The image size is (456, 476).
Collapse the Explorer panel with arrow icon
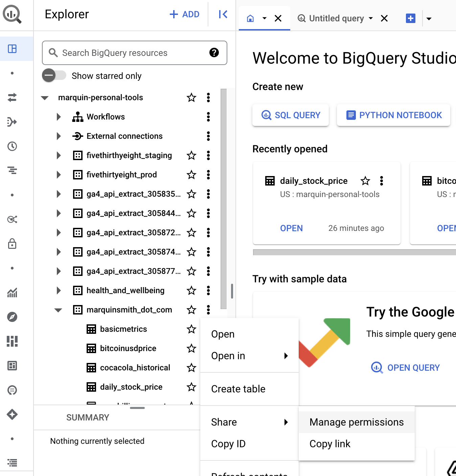[223, 14]
